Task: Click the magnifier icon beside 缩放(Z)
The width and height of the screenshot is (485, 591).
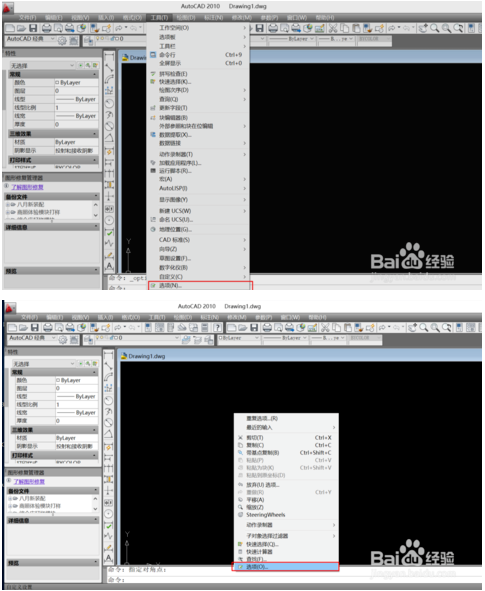Action: [x=240, y=507]
